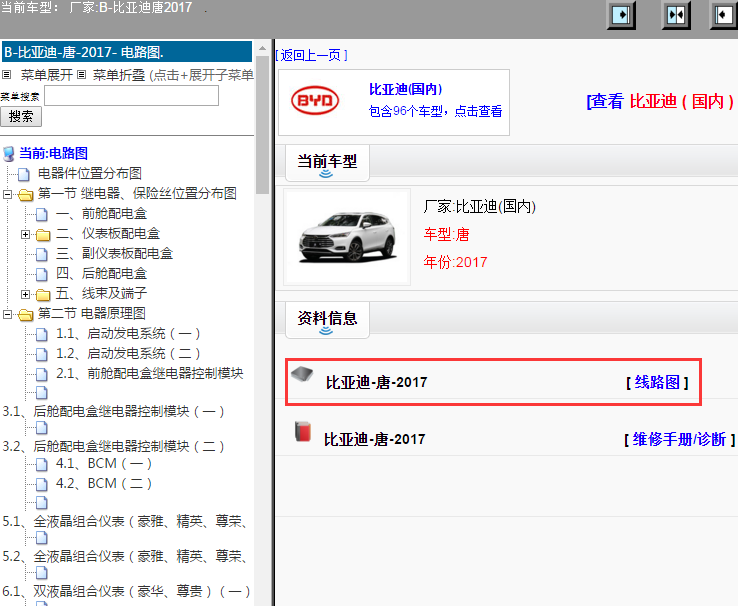Image resolution: width=738 pixels, height=606 pixels.
Task: Click the left-arrow panel layout icon
Action: 724,15
